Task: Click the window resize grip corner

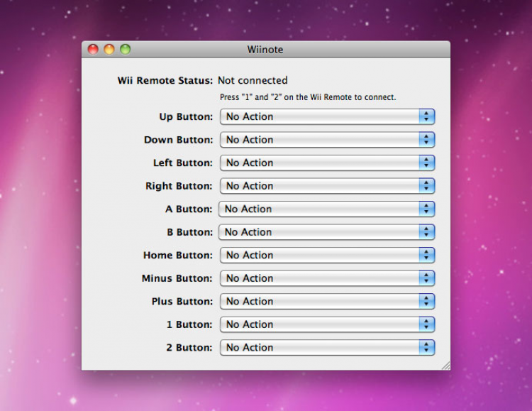Action: 446,366
